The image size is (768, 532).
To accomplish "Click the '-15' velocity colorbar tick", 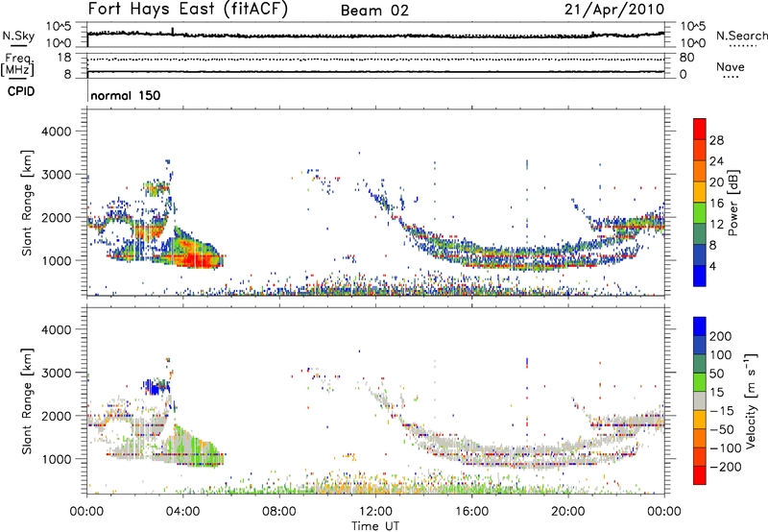I will click(x=722, y=411).
